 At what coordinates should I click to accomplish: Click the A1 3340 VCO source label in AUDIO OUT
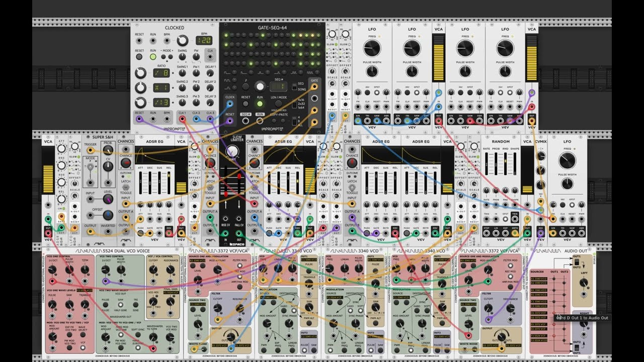(x=538, y=278)
